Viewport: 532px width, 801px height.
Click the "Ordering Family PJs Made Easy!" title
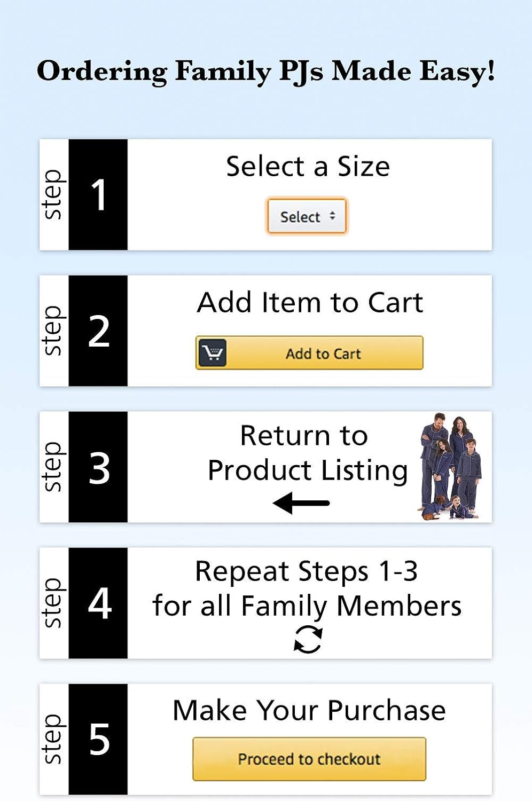click(x=266, y=72)
